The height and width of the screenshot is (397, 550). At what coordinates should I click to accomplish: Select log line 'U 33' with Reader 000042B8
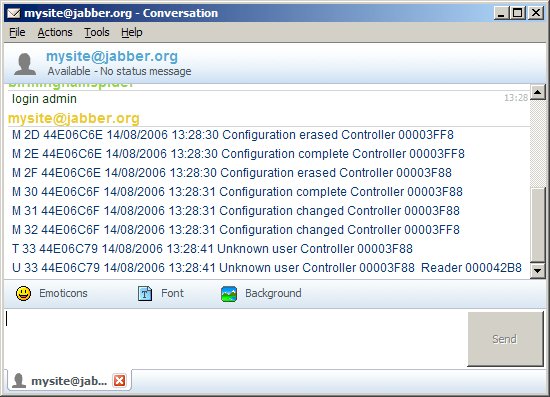tap(267, 267)
